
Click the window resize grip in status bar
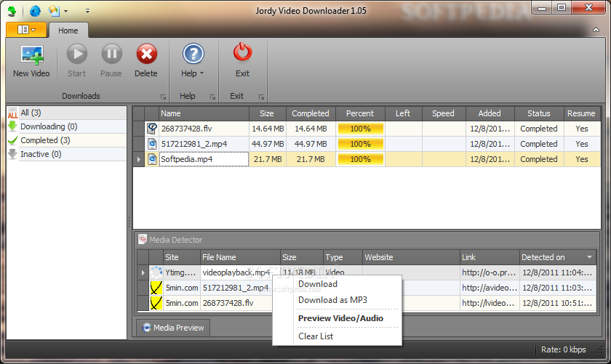pyautogui.click(x=599, y=350)
